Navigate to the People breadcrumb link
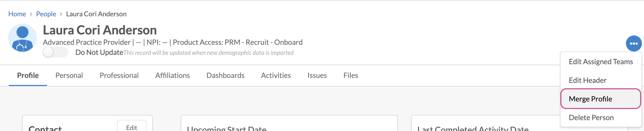 coord(46,14)
